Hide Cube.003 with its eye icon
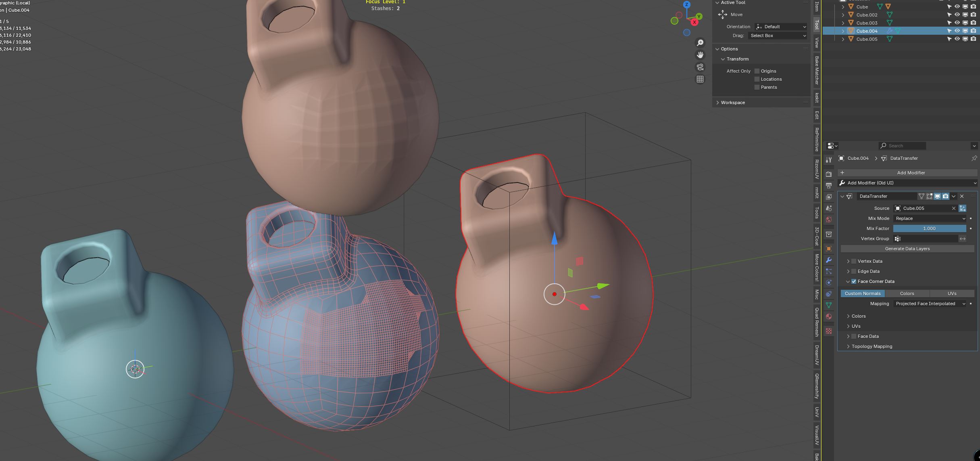 pyautogui.click(x=957, y=23)
